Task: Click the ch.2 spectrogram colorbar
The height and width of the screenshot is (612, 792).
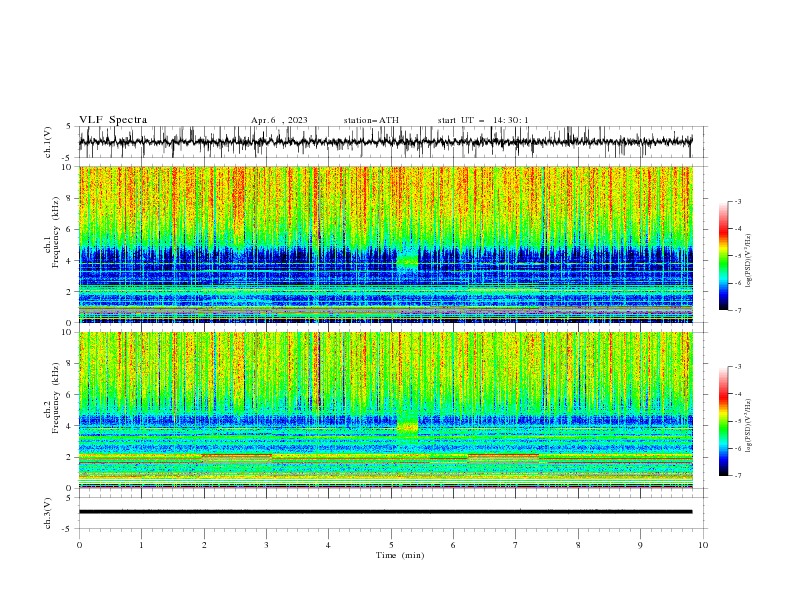Action: pyautogui.click(x=723, y=421)
